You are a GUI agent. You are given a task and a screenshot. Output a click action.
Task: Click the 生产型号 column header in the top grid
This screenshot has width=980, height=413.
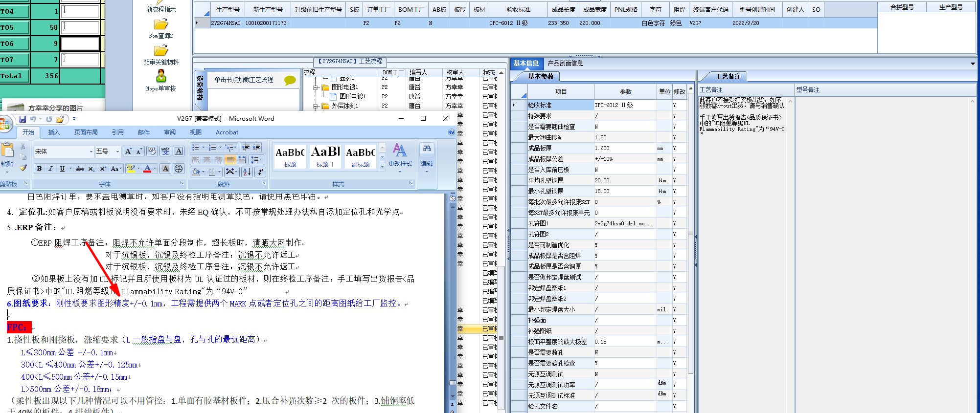point(228,9)
